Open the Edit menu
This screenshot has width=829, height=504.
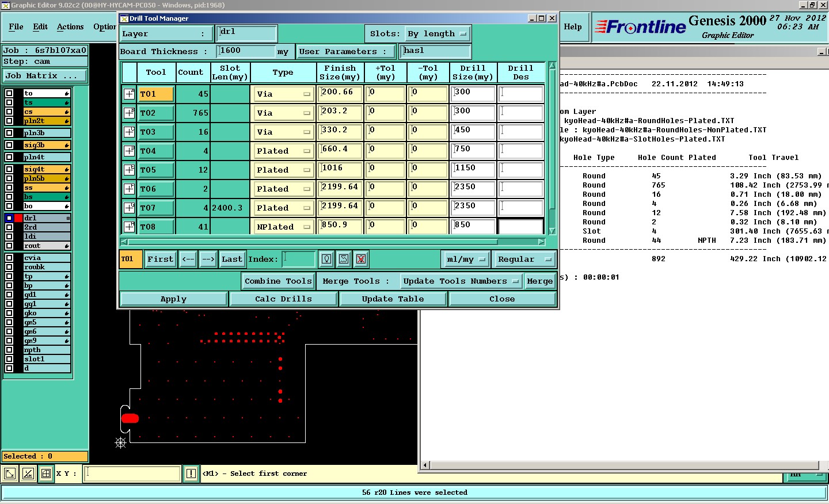point(40,26)
